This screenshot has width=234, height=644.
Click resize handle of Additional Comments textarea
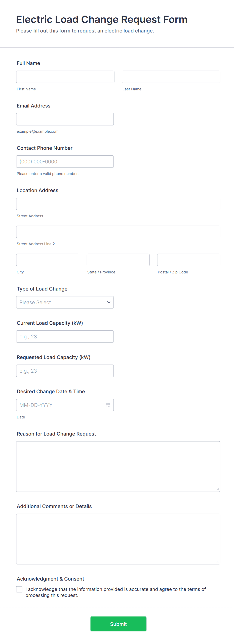coord(218,562)
